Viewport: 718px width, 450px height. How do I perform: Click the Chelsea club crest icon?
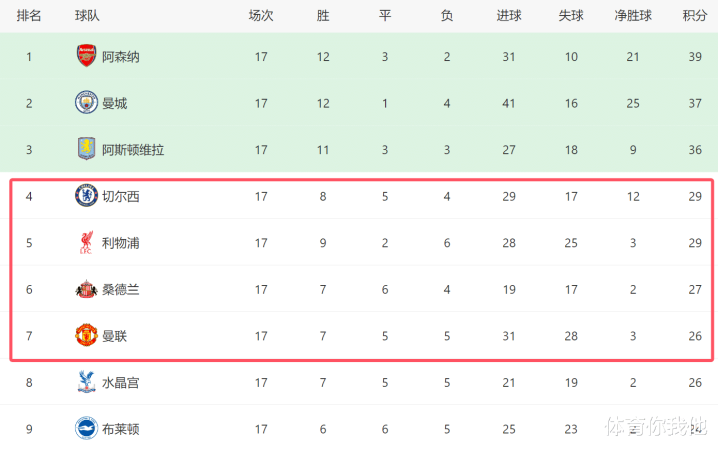point(86,196)
